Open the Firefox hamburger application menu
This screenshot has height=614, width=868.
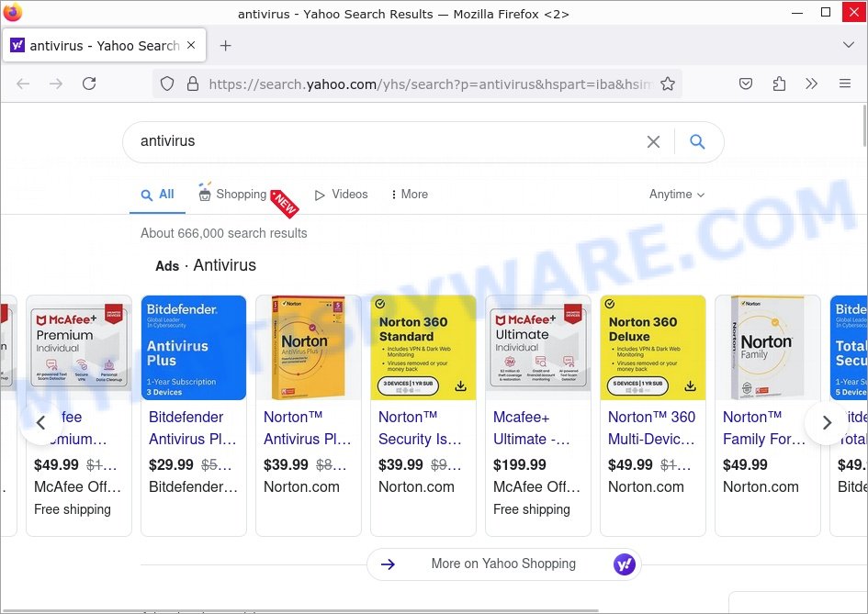coord(845,84)
